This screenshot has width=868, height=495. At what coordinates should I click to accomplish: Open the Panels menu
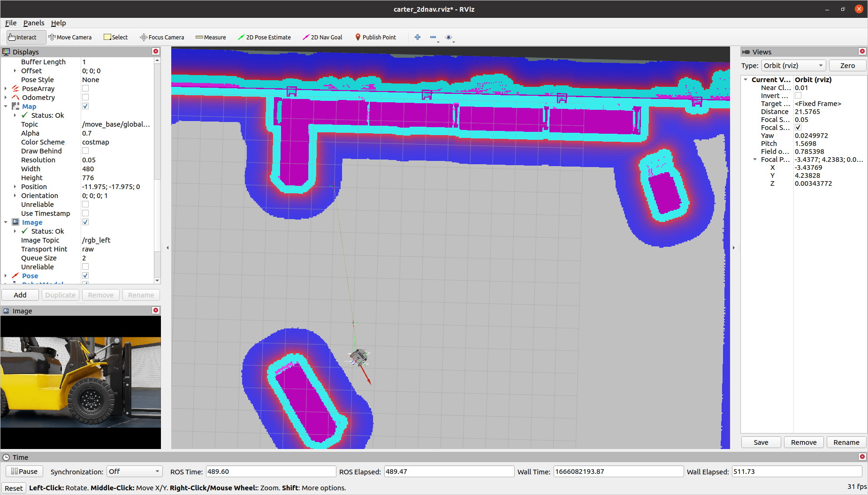34,23
